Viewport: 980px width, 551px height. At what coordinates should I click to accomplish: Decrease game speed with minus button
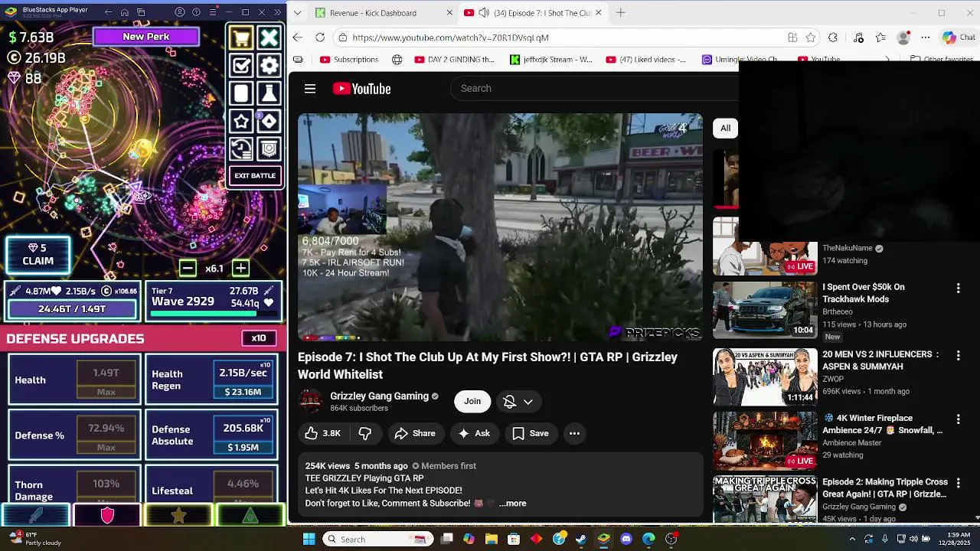click(x=188, y=268)
